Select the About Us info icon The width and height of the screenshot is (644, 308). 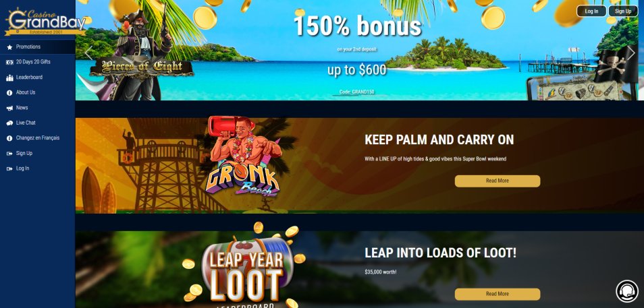(9, 93)
